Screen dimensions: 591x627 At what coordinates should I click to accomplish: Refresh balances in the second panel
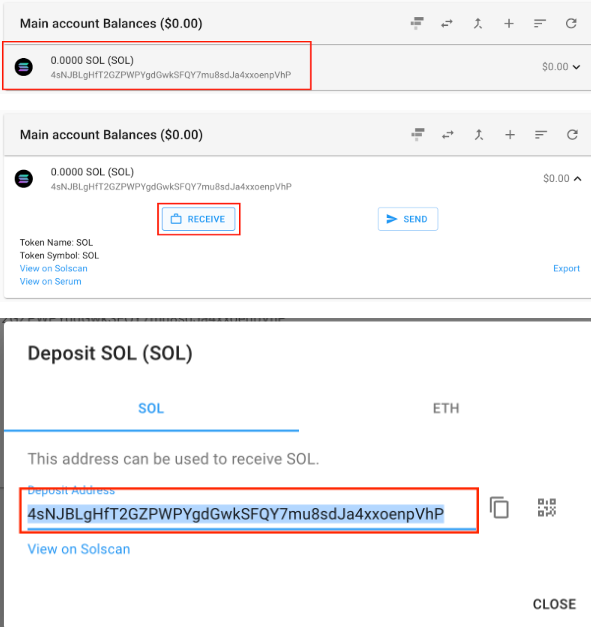point(572,135)
